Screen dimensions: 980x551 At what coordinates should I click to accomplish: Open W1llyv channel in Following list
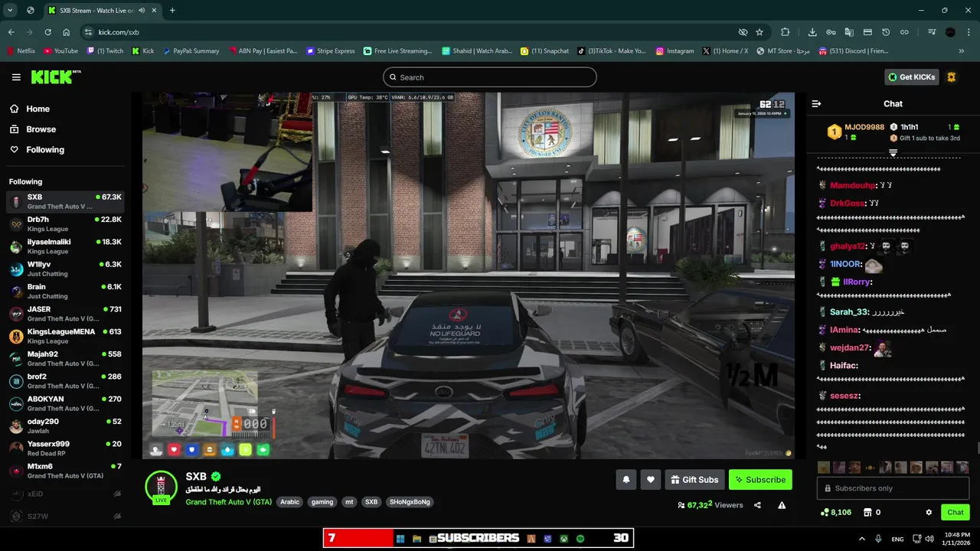pyautogui.click(x=65, y=269)
